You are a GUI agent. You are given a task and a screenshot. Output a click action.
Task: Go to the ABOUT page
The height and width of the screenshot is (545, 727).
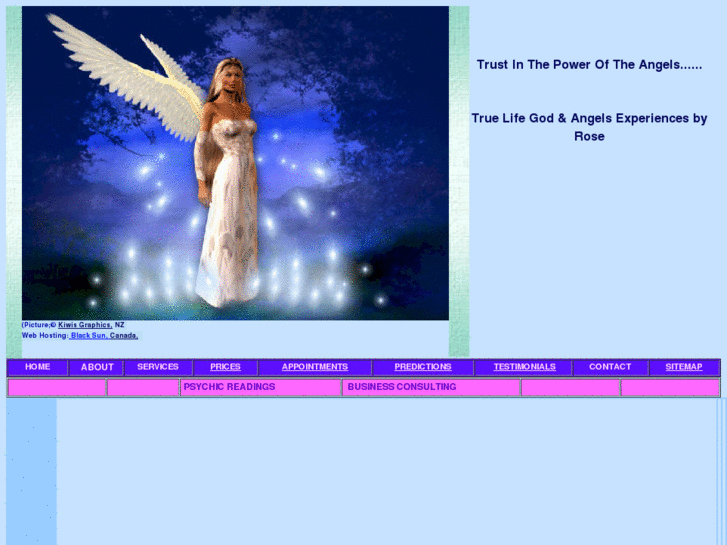coord(97,367)
